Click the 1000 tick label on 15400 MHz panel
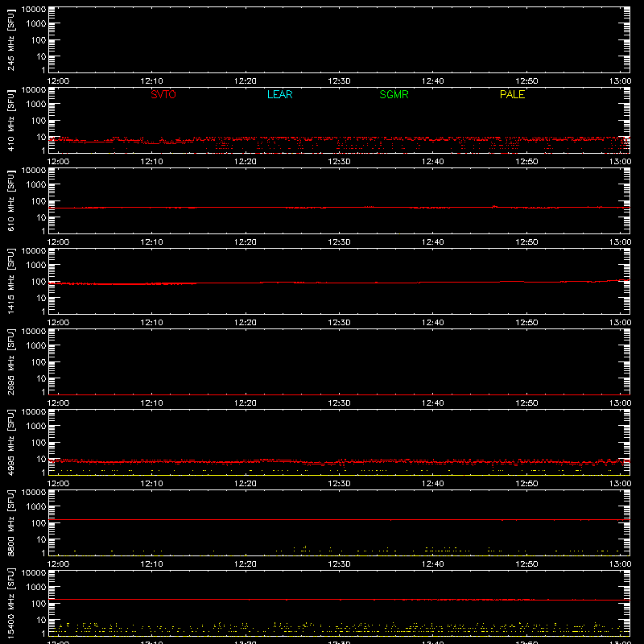The height and width of the screenshot is (644, 644). pyautogui.click(x=36, y=588)
